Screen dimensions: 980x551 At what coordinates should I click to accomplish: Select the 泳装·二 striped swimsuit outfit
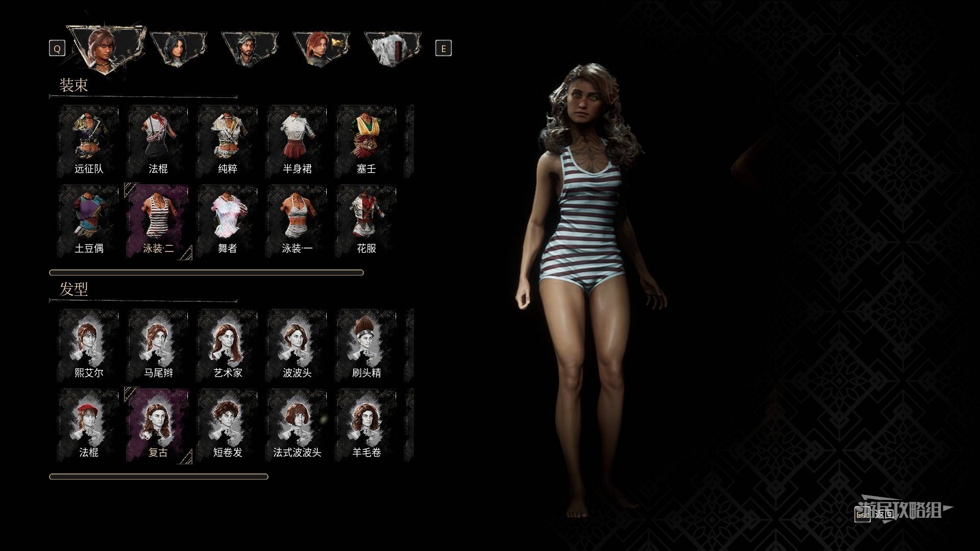158,221
